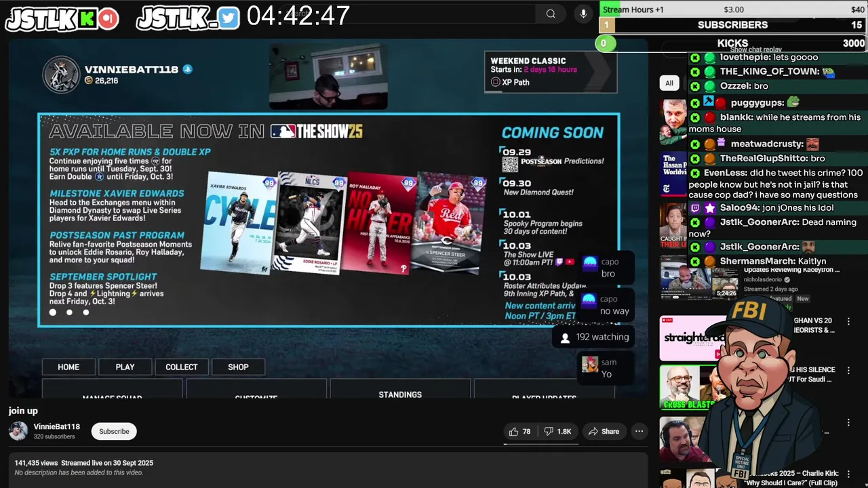Click the XP Path circle icon
Viewport: 868px width, 488px height.
[495, 82]
